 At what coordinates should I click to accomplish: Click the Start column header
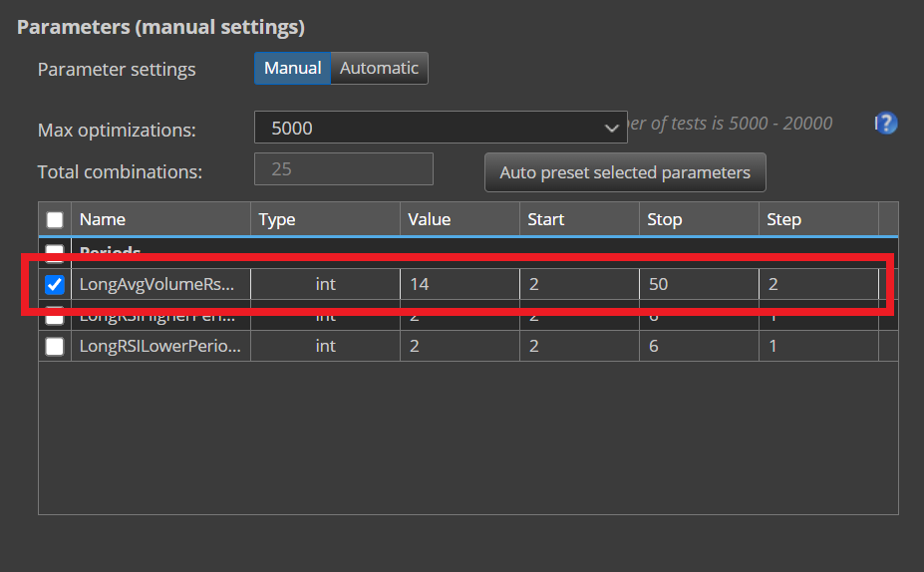click(578, 219)
